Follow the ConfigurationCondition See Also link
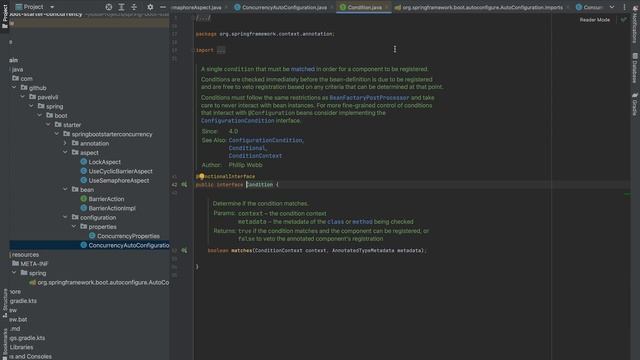640x360 pixels. pos(265,140)
